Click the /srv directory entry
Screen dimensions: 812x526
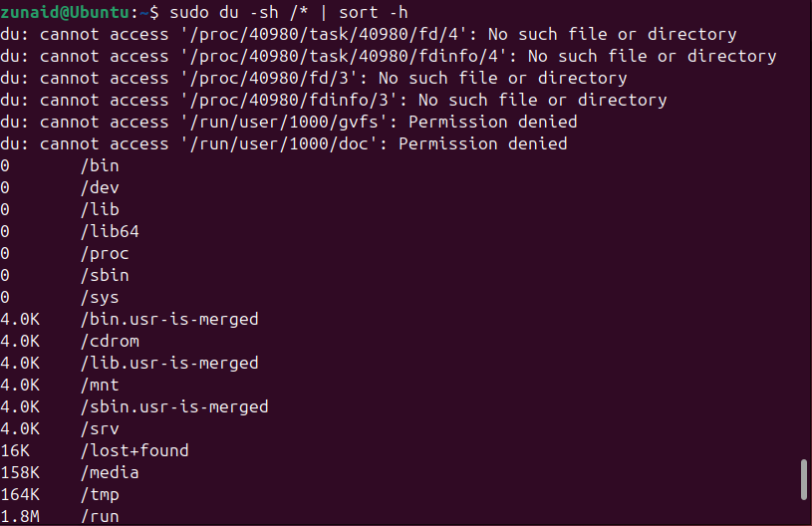(100, 428)
